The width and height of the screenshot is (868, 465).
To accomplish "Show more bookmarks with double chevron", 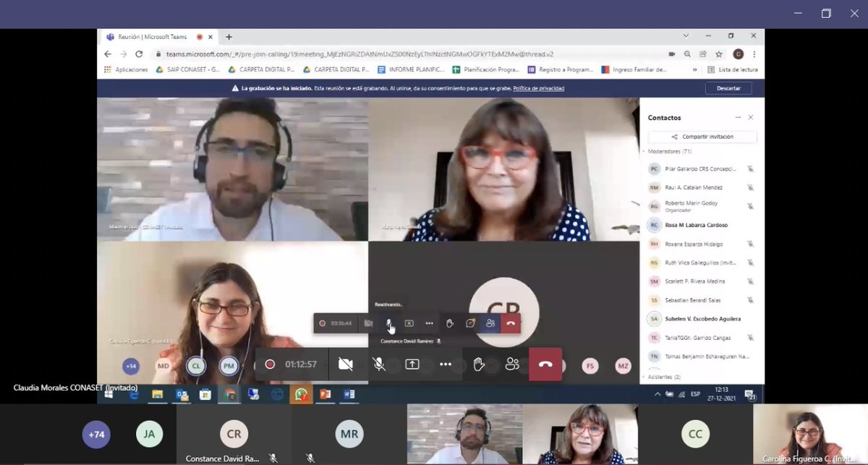I will 695,69.
